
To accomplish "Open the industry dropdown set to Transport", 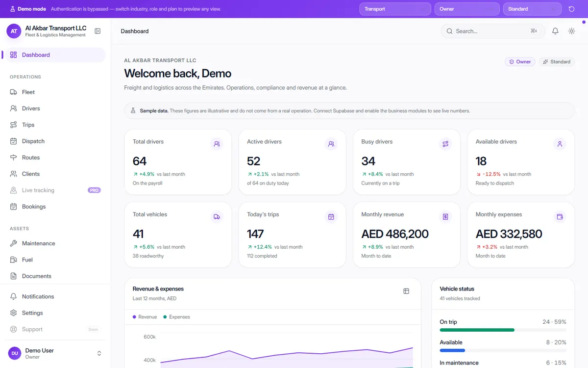I will click(x=395, y=9).
